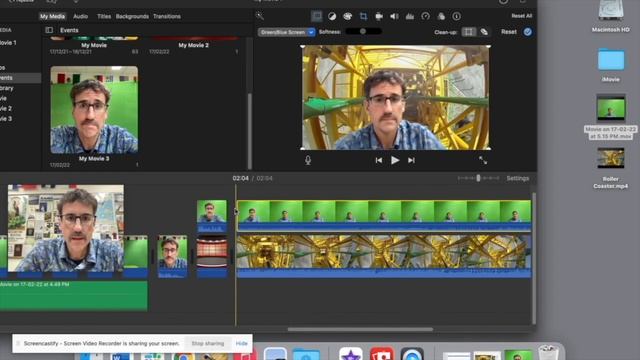Click Stop sharing in Screencastify bar
The image size is (640, 360).
coord(208,344)
